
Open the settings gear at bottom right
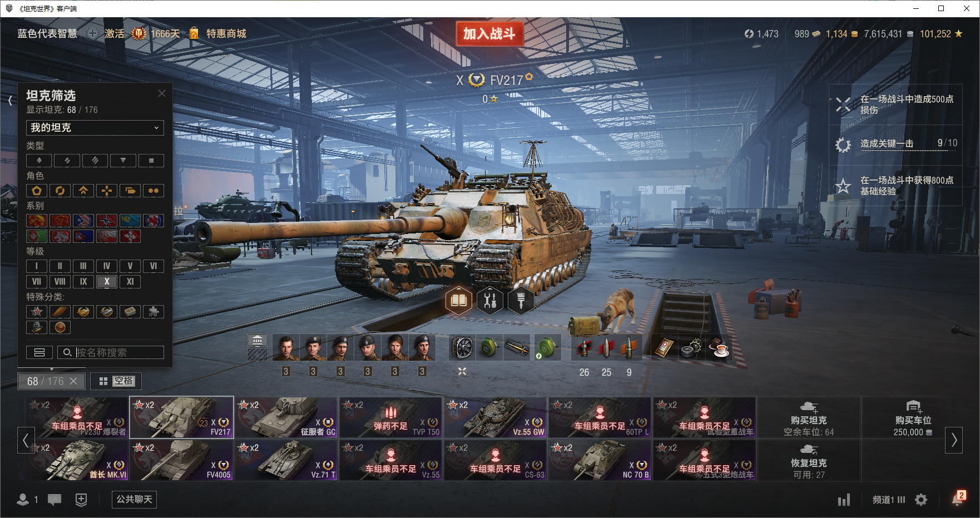[x=921, y=500]
